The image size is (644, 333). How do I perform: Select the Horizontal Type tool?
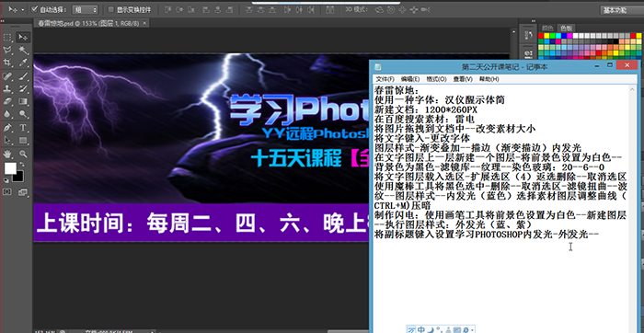click(23, 128)
